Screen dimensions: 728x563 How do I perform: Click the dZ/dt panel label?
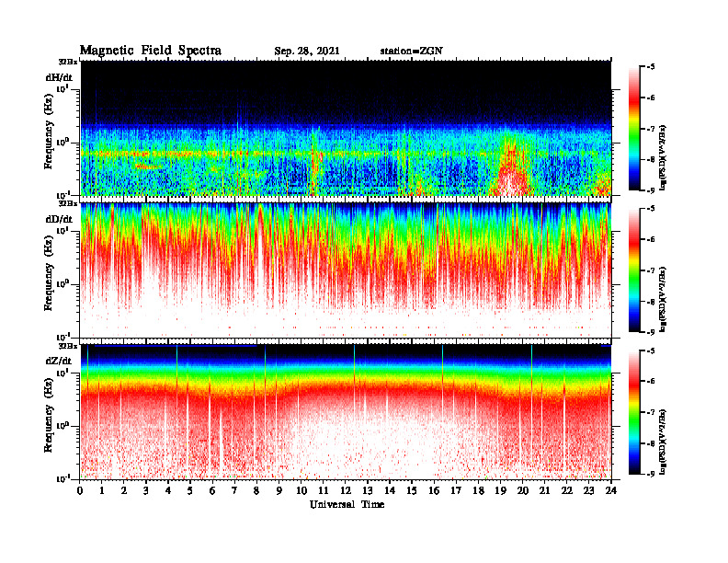tap(59, 361)
